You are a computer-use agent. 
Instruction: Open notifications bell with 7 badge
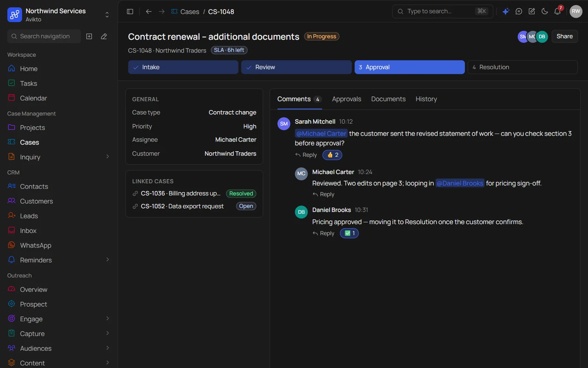coord(557,11)
